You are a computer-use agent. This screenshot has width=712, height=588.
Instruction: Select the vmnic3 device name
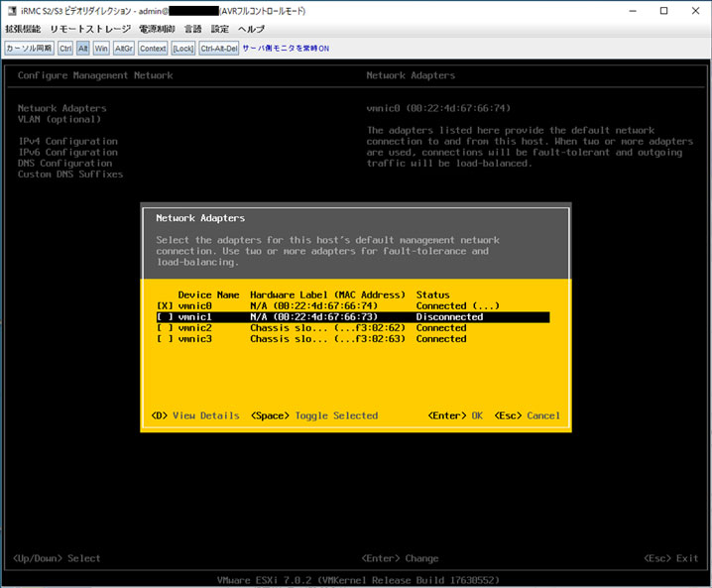(194, 339)
